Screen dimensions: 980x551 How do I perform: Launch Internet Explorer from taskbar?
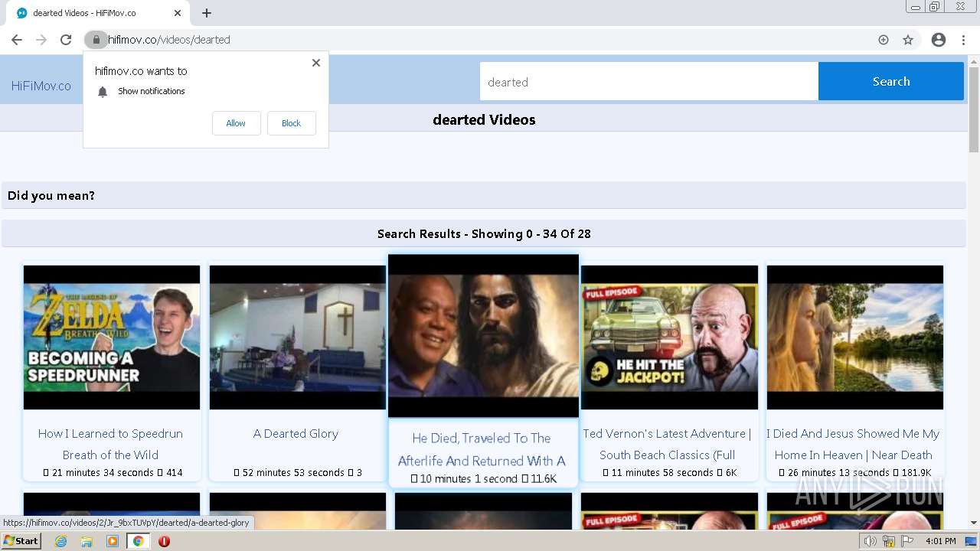tap(61, 541)
